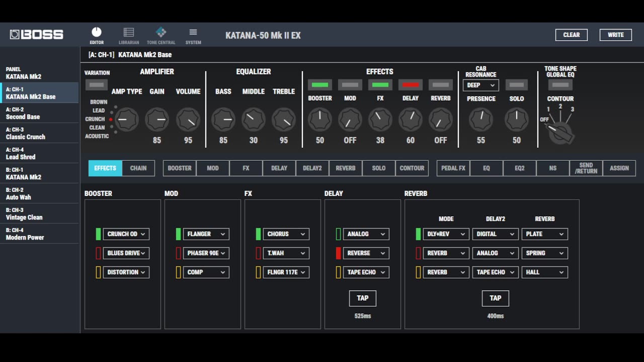Open the Librarian icon
Viewport: 644px width, 362px height.
point(129,33)
